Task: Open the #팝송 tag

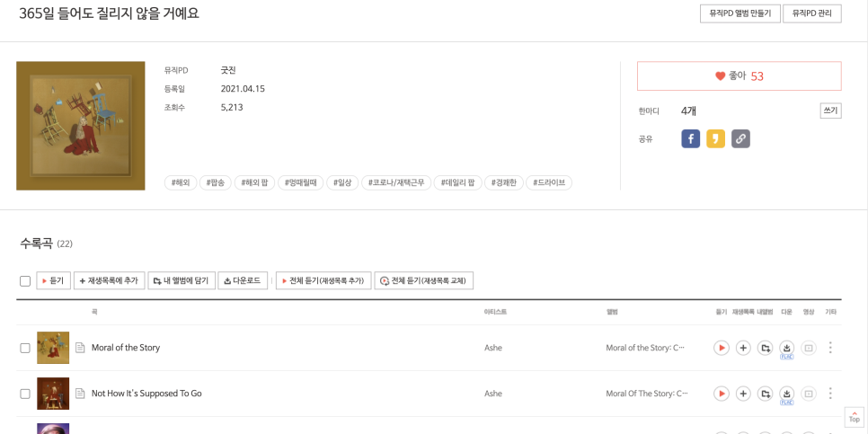Action: tap(216, 182)
